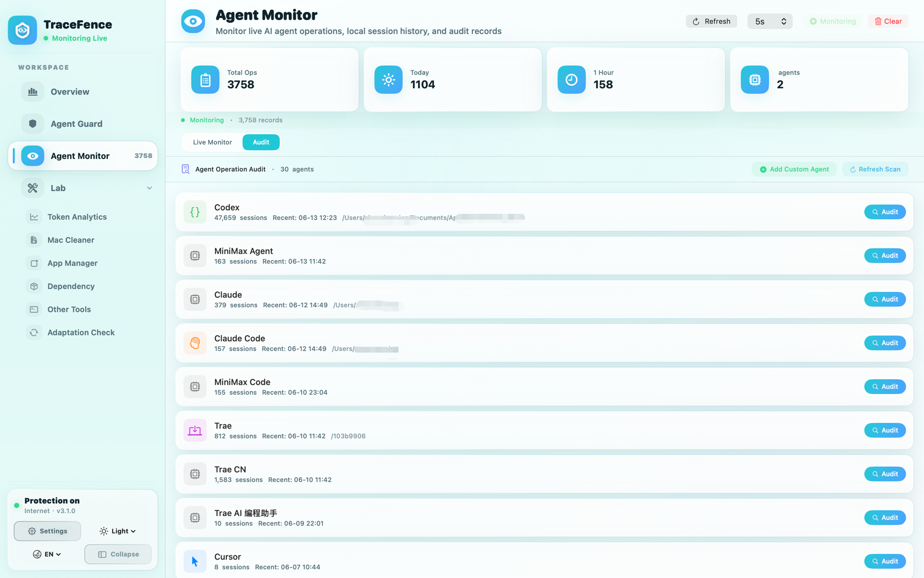Open the Dependency cube icon
The width and height of the screenshot is (924, 578).
pos(34,286)
